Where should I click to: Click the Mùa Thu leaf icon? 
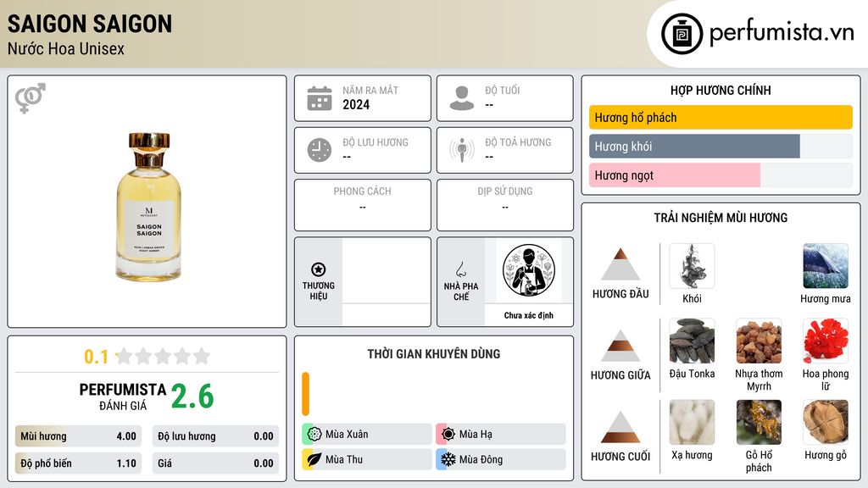[x=314, y=459]
